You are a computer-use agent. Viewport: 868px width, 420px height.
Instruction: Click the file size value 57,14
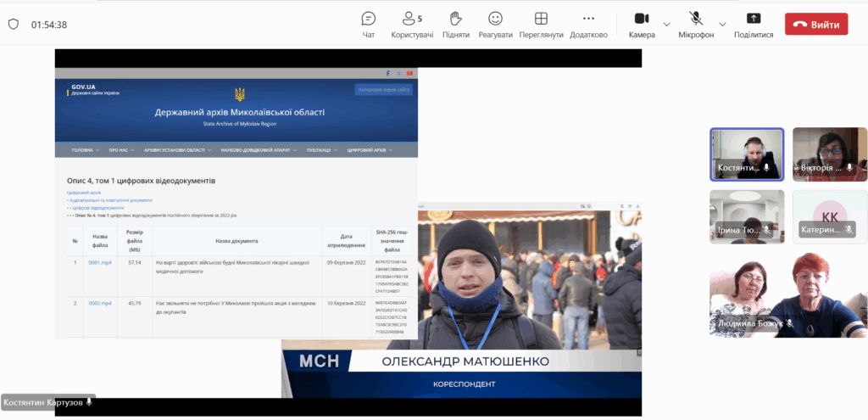click(x=135, y=263)
